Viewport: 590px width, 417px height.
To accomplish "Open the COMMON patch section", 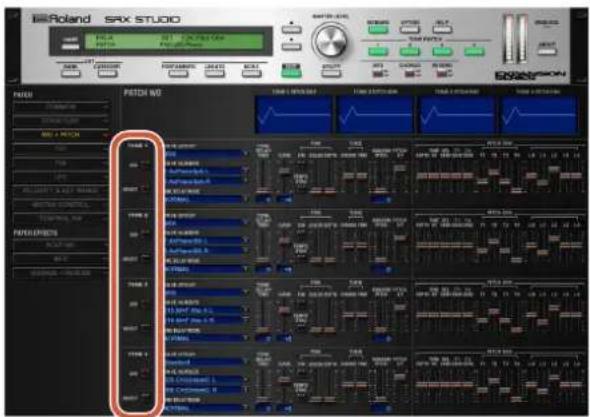I will tap(61, 107).
